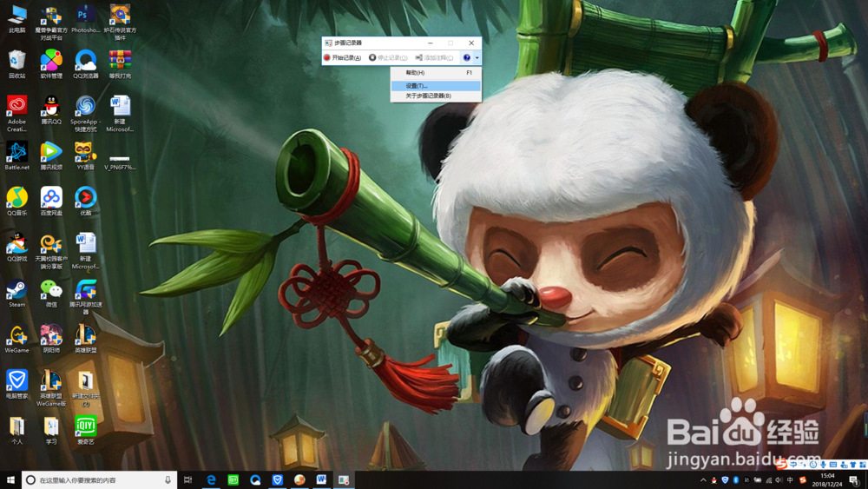Select the V_PN6F7% file on desktop
The width and height of the screenshot is (868, 489).
click(120, 161)
